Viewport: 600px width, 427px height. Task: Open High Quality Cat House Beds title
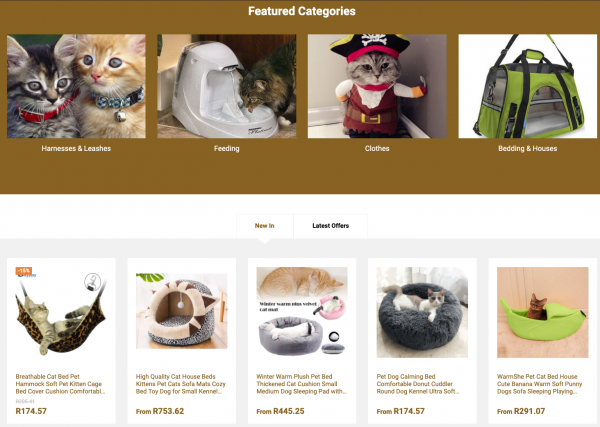click(x=181, y=384)
